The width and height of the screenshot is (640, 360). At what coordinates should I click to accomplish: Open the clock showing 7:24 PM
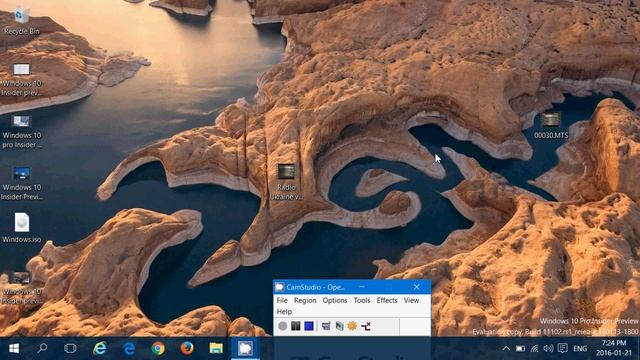[614, 348]
